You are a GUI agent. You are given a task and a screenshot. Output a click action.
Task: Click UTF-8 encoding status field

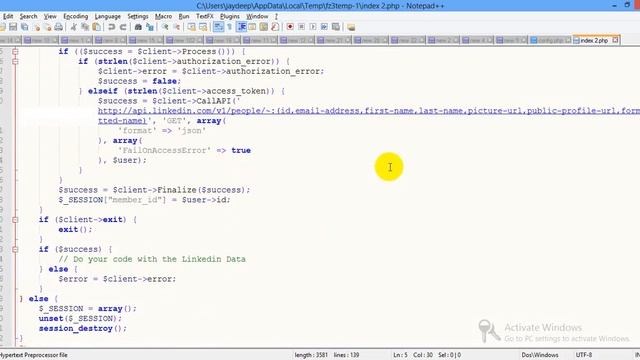tap(584, 355)
